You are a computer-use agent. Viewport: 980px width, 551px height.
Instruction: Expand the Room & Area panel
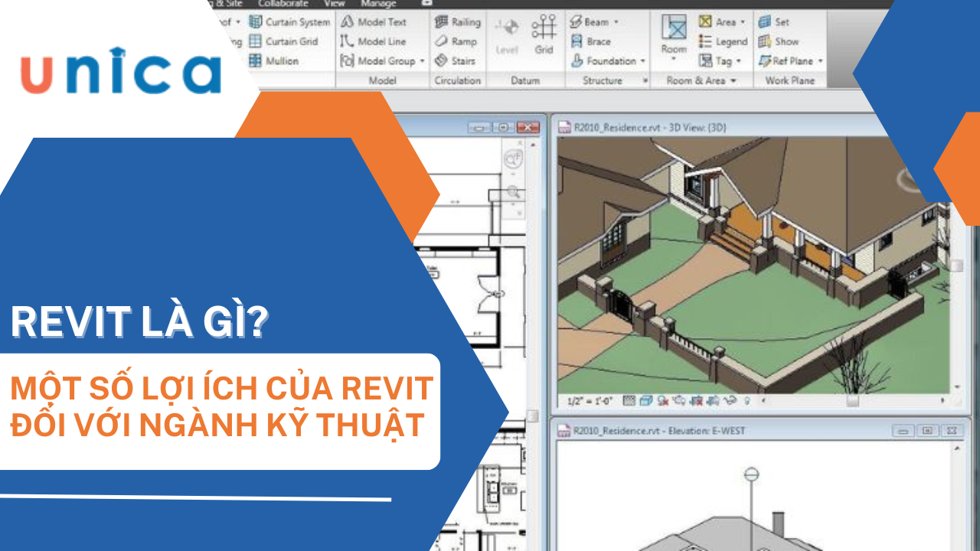click(x=733, y=80)
